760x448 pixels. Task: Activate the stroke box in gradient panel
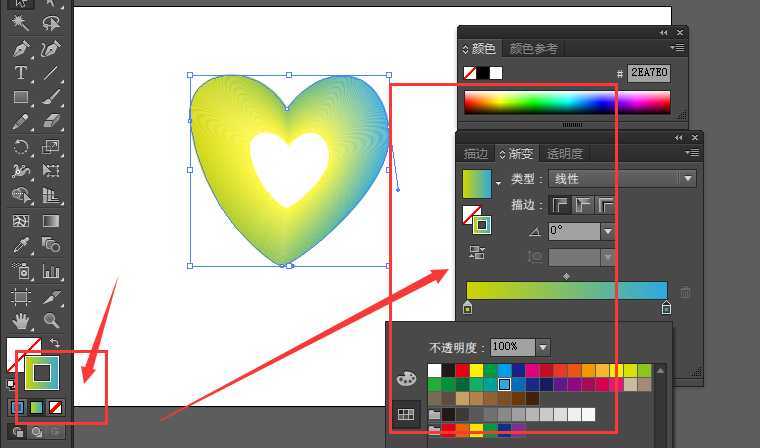[482, 225]
